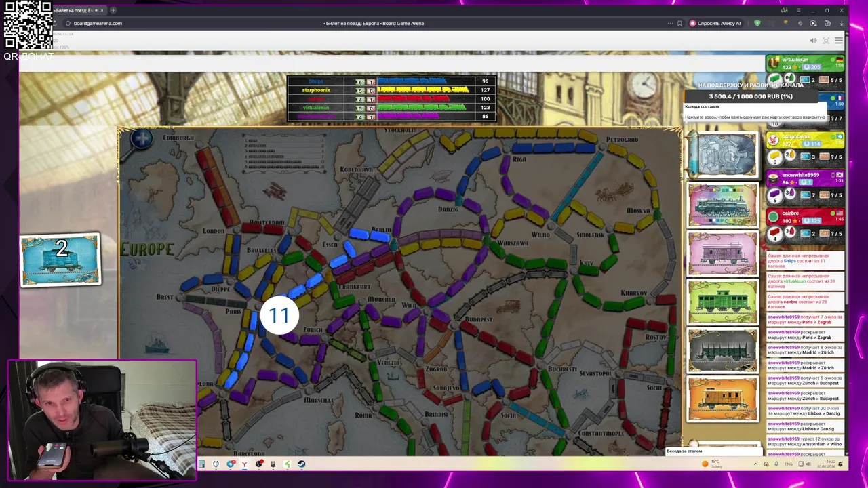This screenshot has width=868, height=488.
Task: Bookmark the page with the bookmark icon
Action: click(x=679, y=23)
